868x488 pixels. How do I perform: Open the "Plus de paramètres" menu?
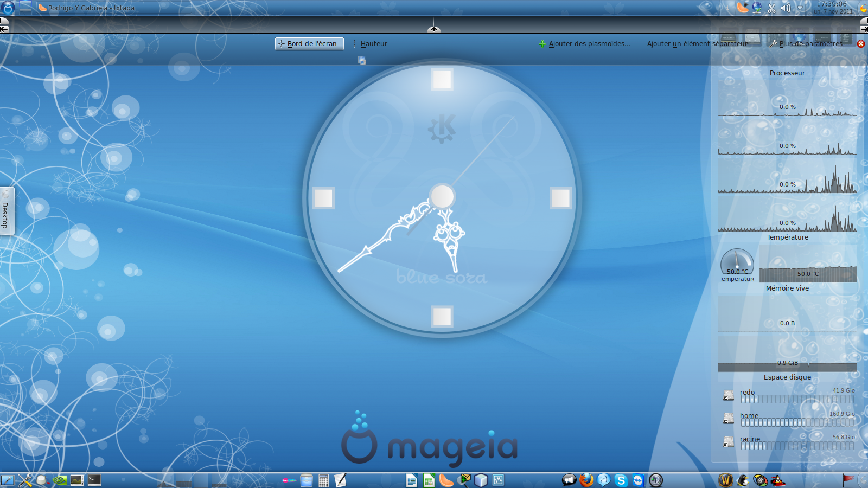click(x=806, y=44)
